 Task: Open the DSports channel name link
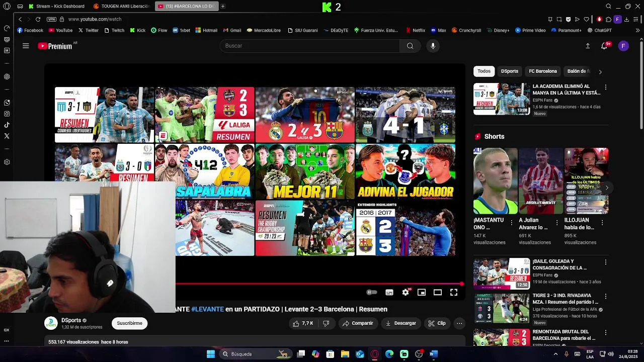71,320
